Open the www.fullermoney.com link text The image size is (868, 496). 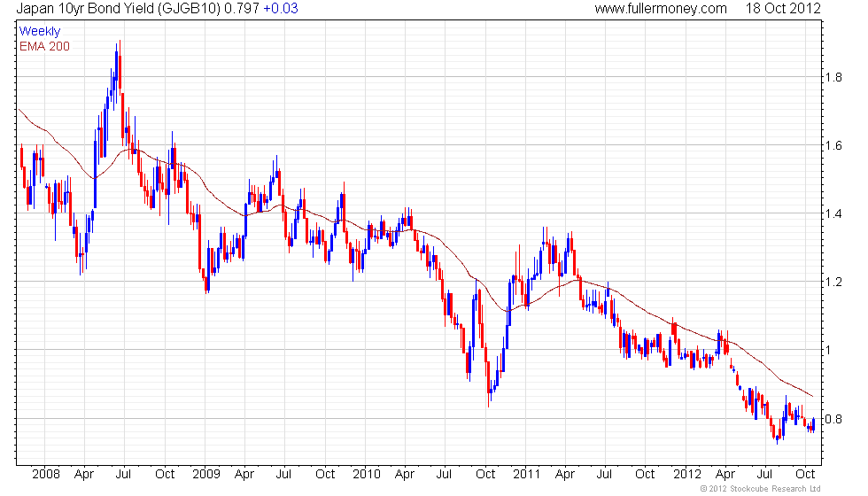[661, 9]
